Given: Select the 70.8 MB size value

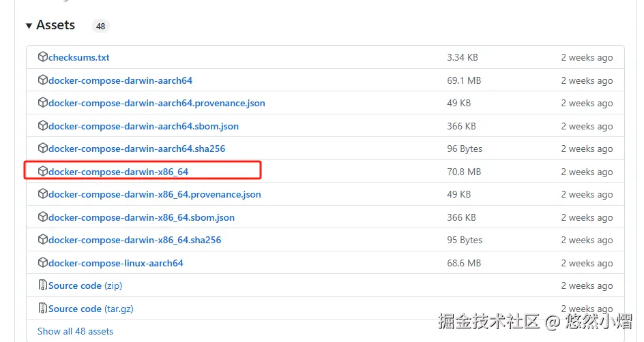Looking at the screenshot, I should coord(464,172).
